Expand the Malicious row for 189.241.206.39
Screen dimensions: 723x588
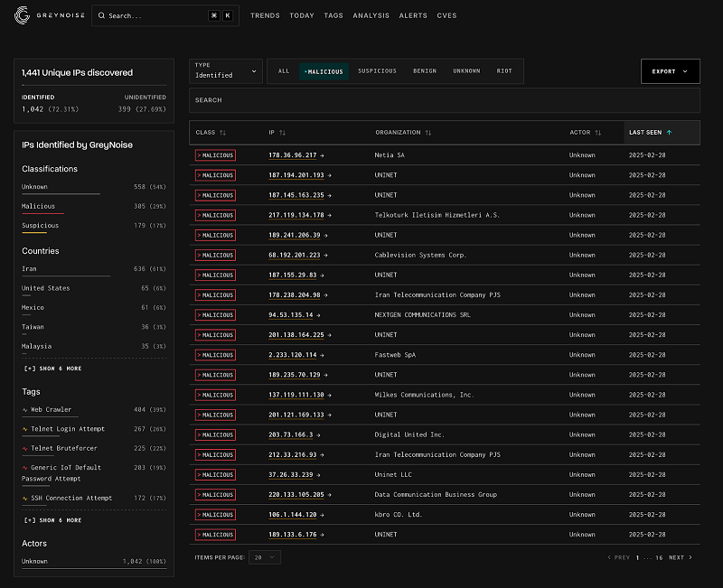[215, 236]
